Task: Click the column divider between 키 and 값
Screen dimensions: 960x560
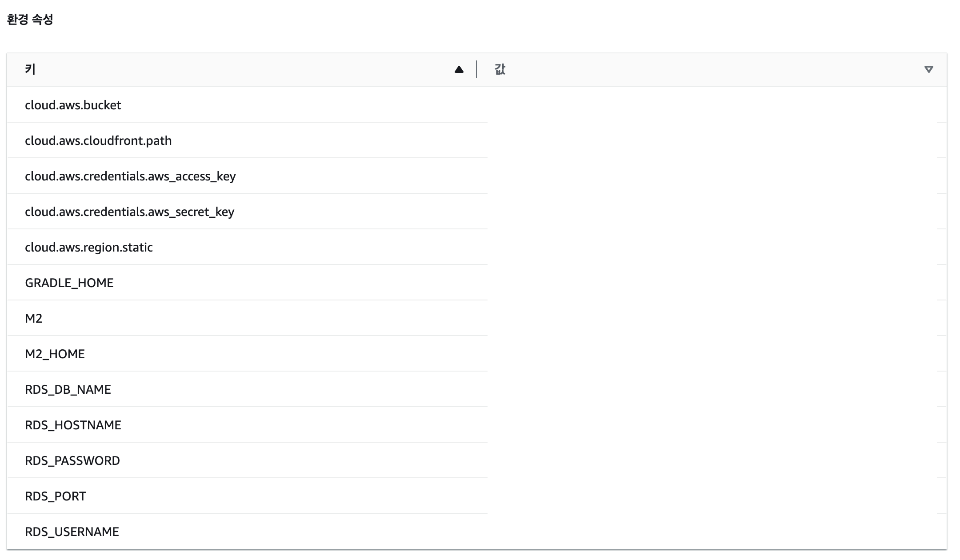Action: (x=476, y=69)
